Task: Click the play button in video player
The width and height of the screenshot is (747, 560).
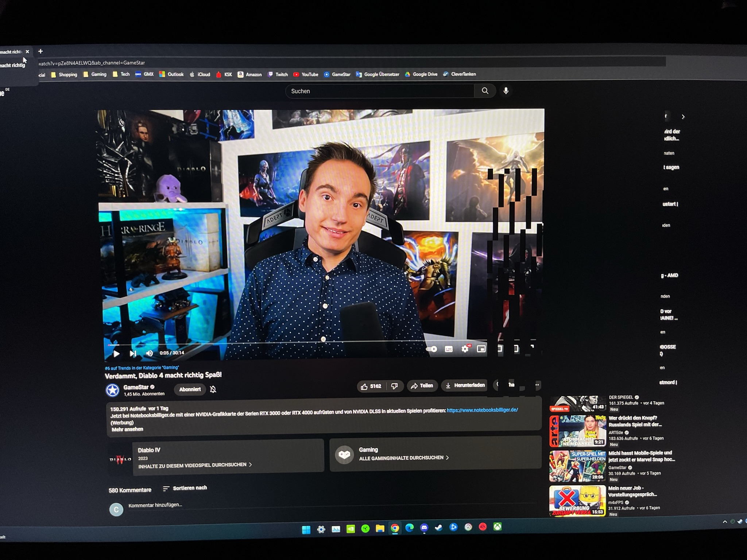Action: (116, 353)
